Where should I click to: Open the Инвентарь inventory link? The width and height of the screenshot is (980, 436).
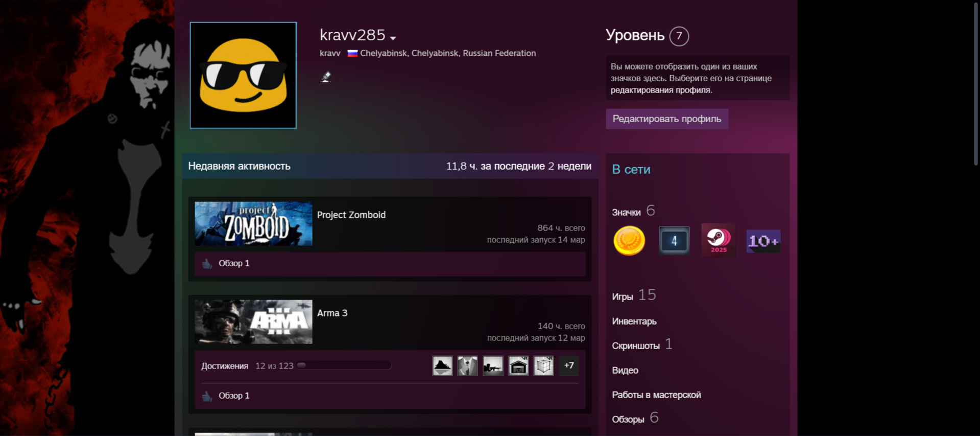click(x=634, y=322)
